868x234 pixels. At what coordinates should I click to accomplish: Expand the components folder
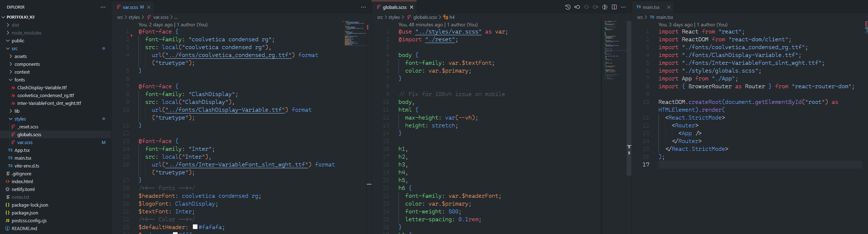27,64
